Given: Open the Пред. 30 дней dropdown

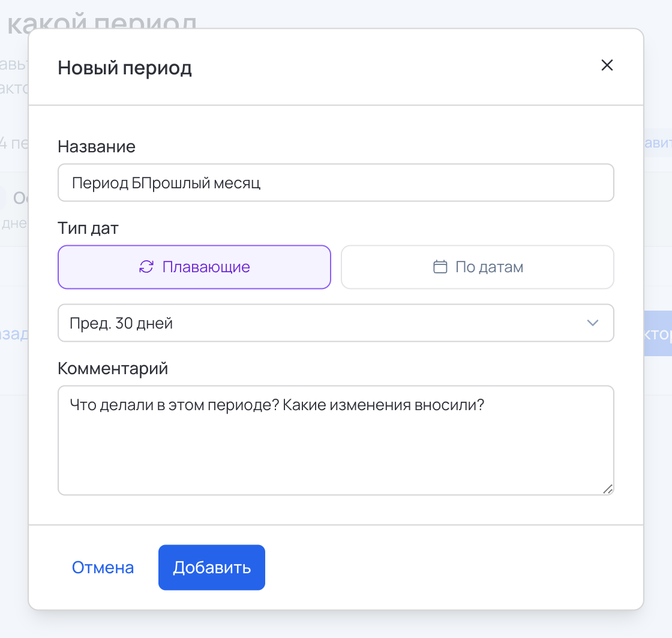Looking at the screenshot, I should click(335, 323).
